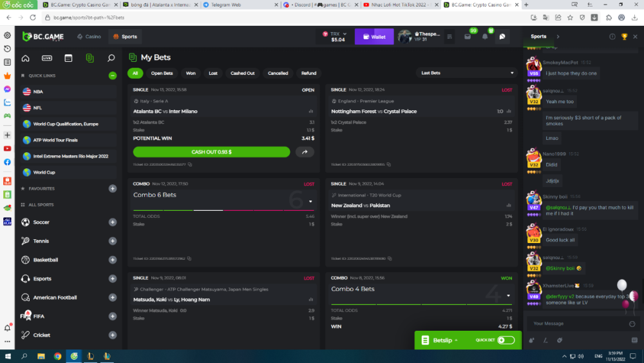This screenshot has width=644, height=363.
Task: Expand the Combo 6 Bets details
Action: click(x=310, y=201)
